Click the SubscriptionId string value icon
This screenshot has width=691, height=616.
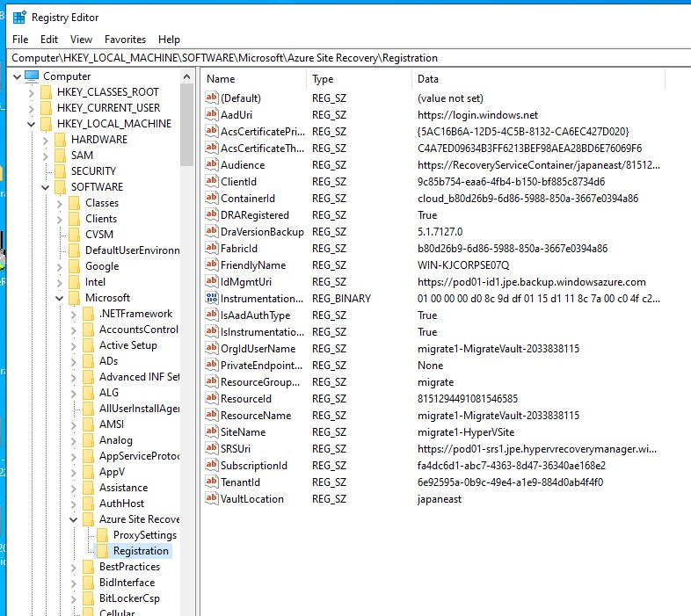click(x=212, y=466)
